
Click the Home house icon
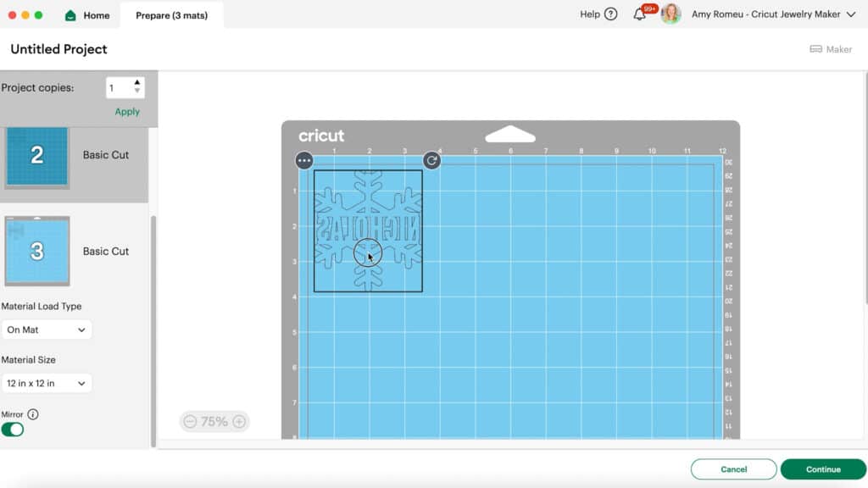(x=70, y=15)
